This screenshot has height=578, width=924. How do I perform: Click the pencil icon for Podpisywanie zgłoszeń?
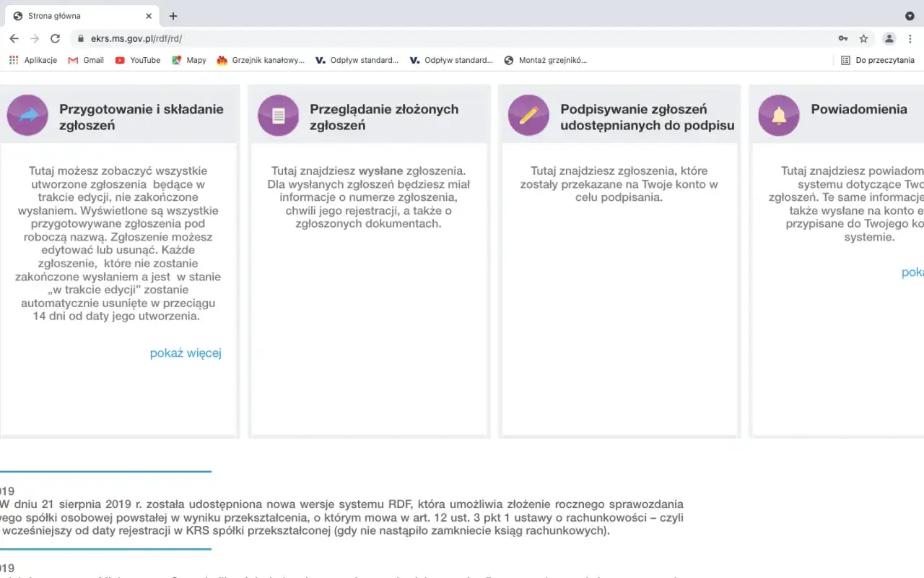tap(528, 115)
